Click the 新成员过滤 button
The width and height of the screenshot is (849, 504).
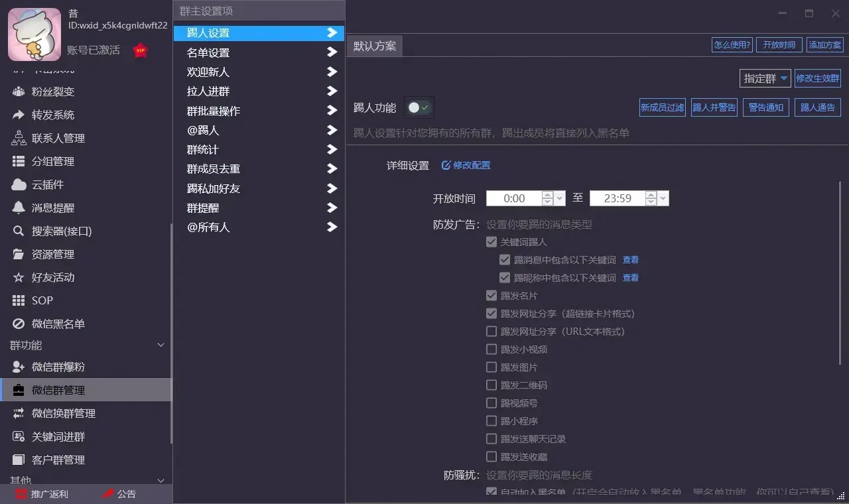click(662, 107)
